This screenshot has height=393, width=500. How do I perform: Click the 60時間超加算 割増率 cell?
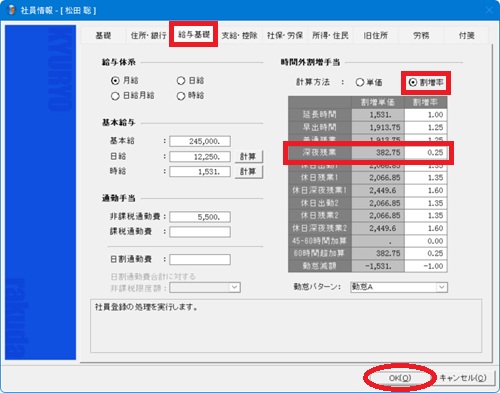(x=426, y=253)
